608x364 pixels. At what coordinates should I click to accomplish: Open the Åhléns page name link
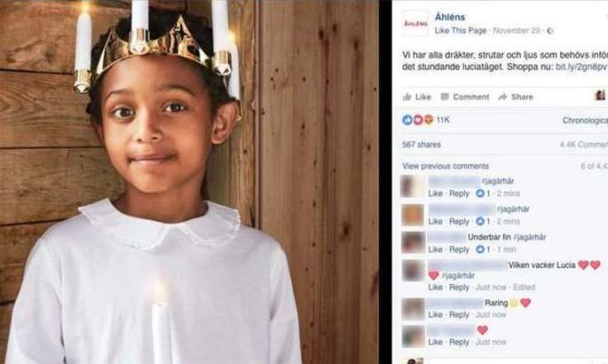pyautogui.click(x=450, y=17)
